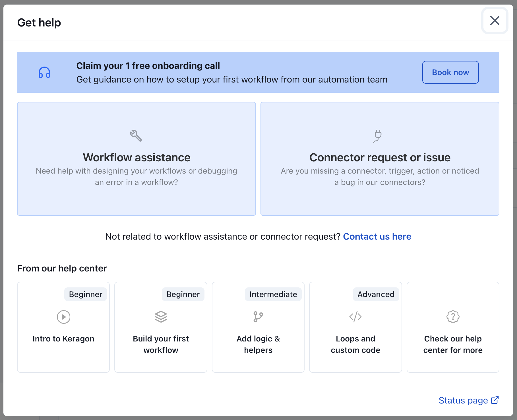Click the headphones icon in onboarding banner
Screen dimensions: 517x420
click(x=44, y=73)
